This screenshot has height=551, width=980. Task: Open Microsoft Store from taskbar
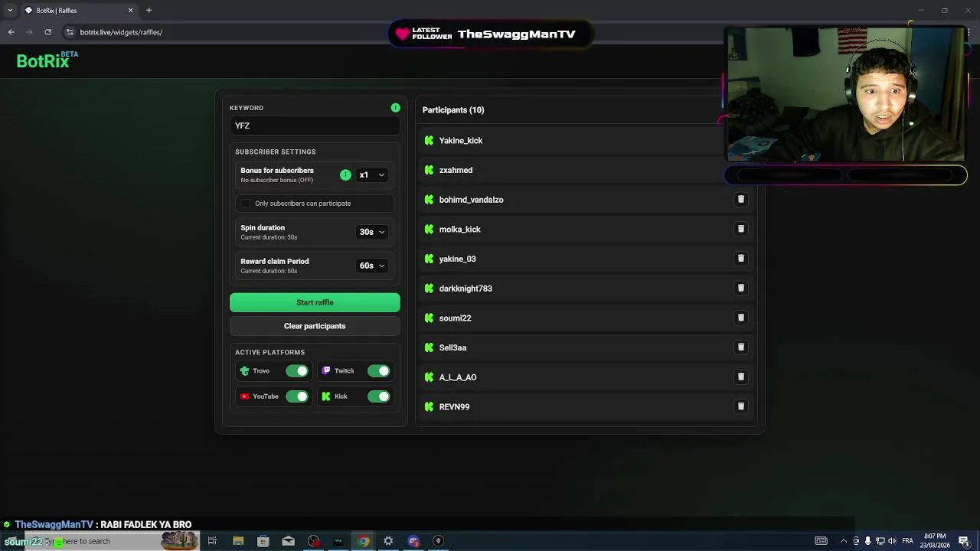(263, 541)
